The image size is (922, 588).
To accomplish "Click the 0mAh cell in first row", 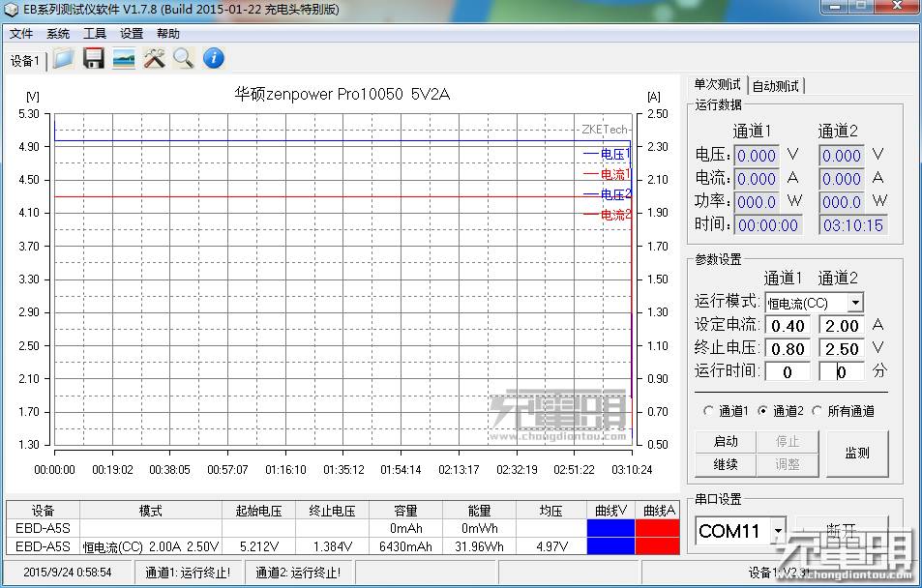I will coord(405,528).
